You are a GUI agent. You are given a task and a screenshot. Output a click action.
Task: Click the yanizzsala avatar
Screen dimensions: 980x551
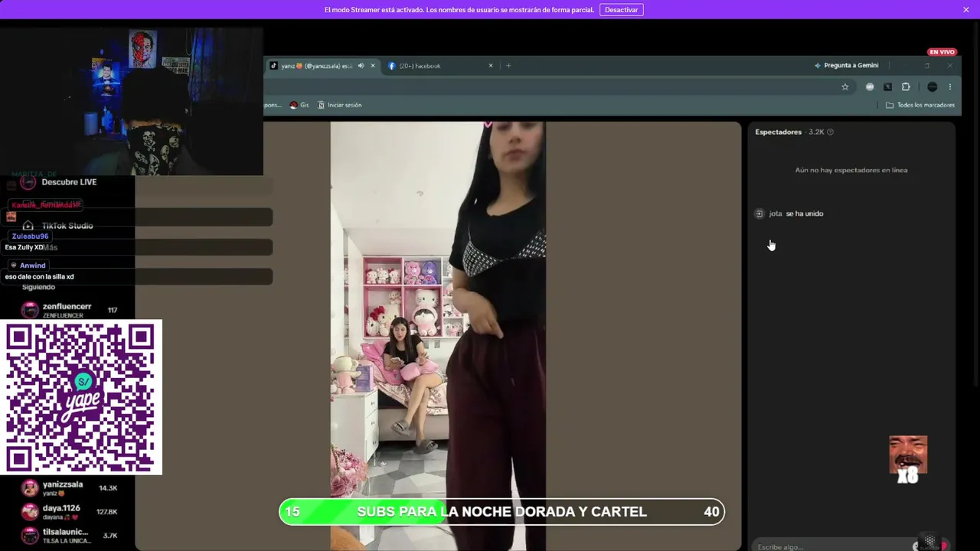point(30,488)
